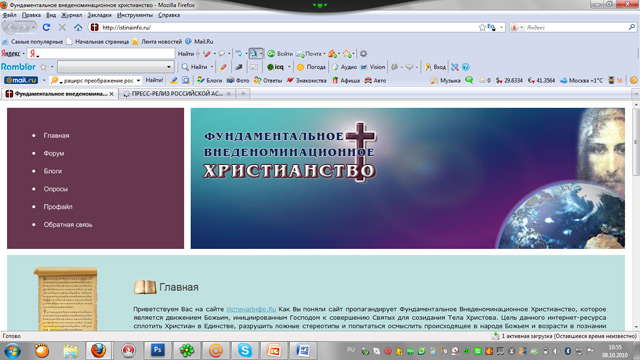Open the Windows Start menu orb
Image resolution: width=640 pixels, height=360 pixels.
13,351
